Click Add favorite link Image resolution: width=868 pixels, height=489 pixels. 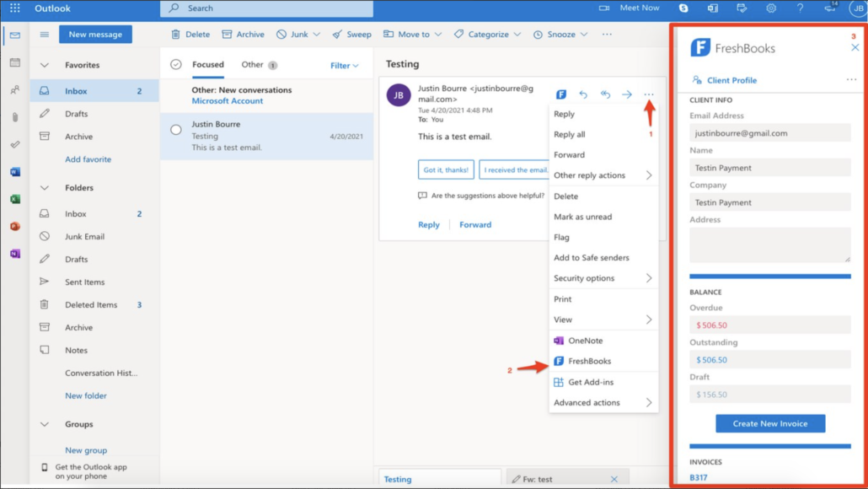click(88, 159)
